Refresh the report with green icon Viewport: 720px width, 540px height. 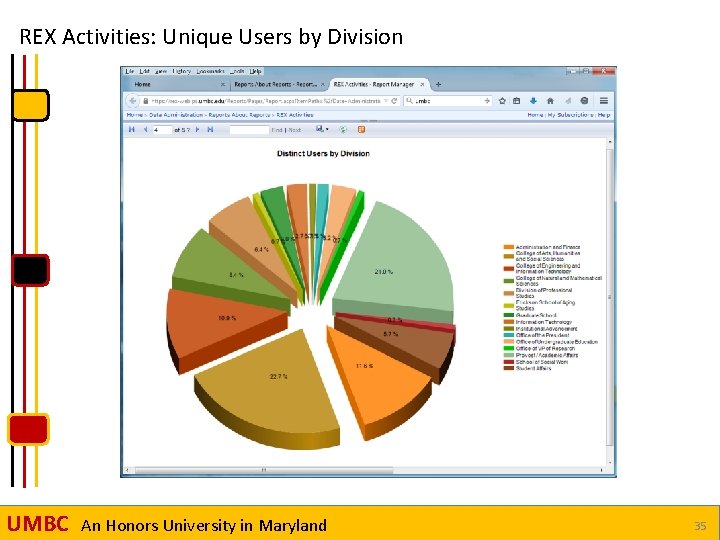343,129
